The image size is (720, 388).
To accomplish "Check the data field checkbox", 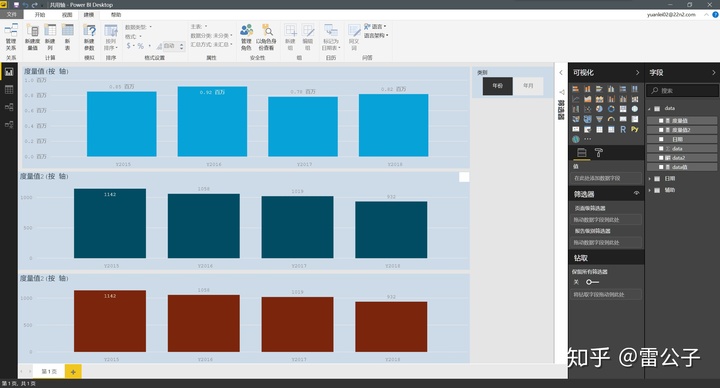I will pyautogui.click(x=661, y=148).
